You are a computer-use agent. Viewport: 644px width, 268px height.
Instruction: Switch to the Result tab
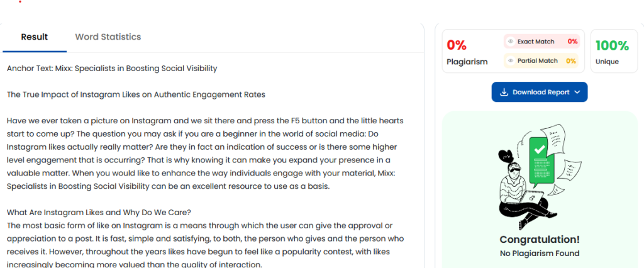[x=35, y=37]
